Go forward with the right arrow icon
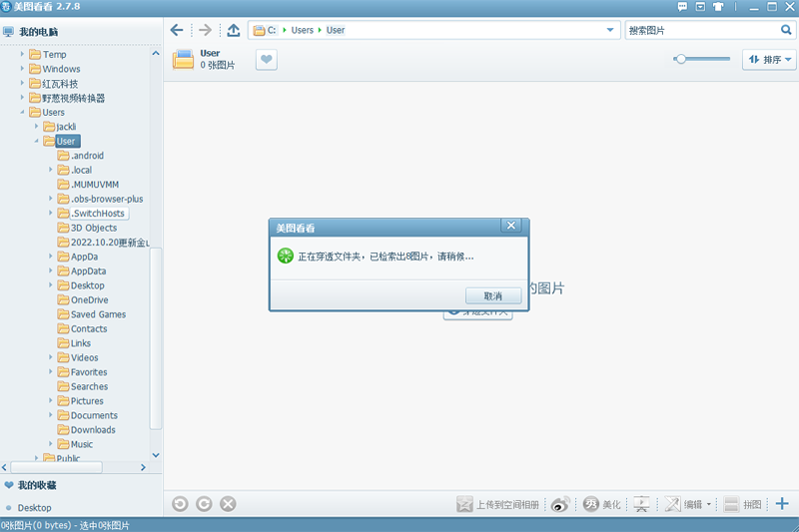Viewport: 799px width, 532px height. pos(205,30)
